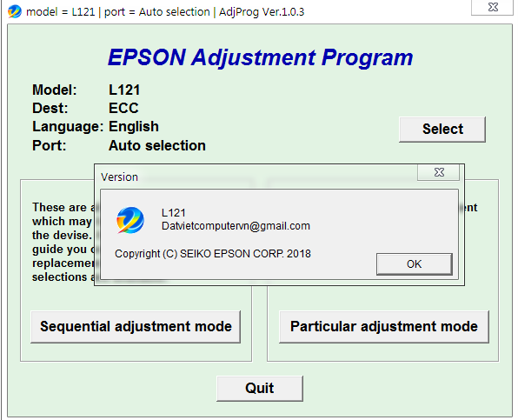
Task: Close the main AdjProg window
Action: click(x=493, y=7)
